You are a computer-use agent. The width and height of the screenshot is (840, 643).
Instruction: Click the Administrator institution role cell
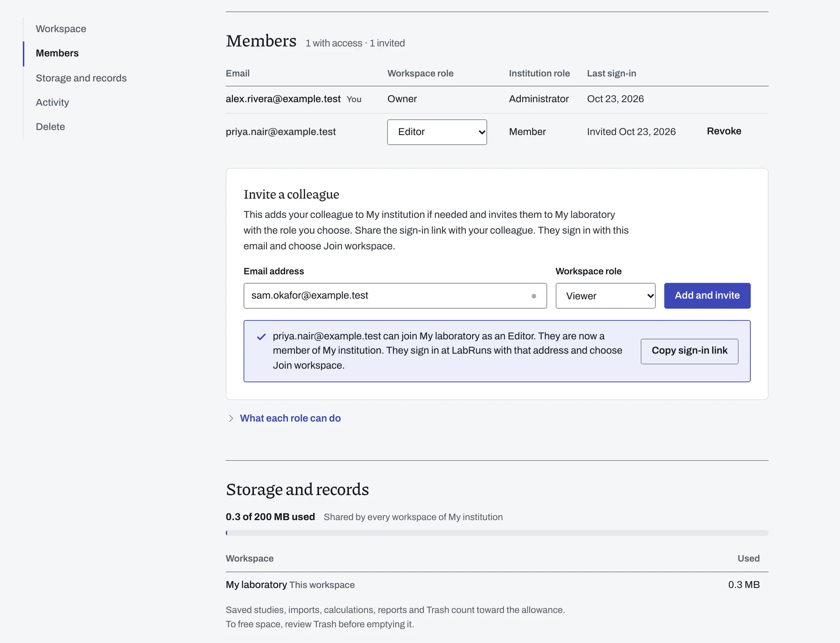pos(539,99)
